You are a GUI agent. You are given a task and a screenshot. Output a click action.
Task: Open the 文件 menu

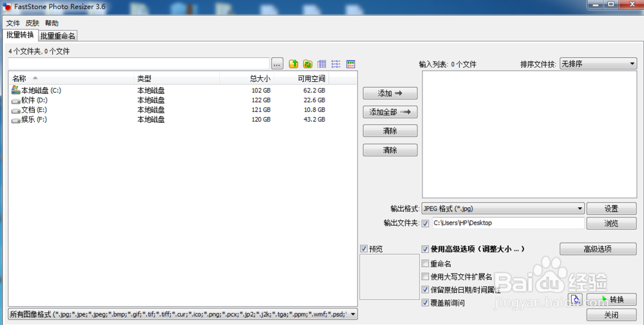[x=13, y=23]
